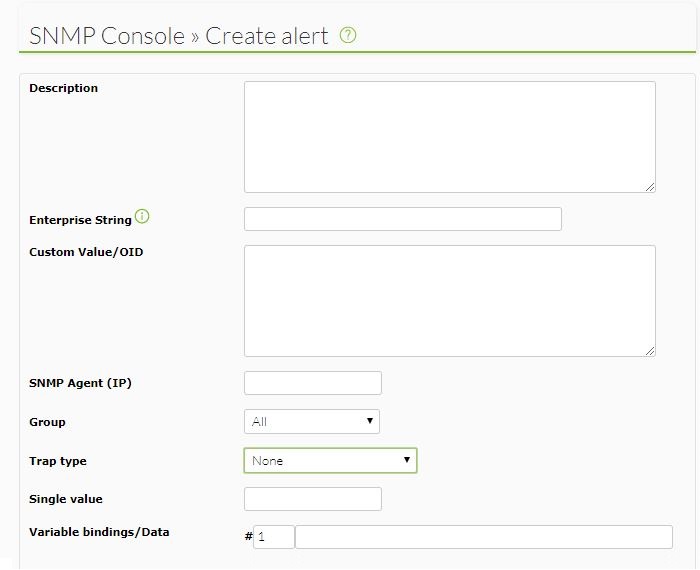Viewport: 700px width, 570px height.
Task: Click the Single value input field
Action: 312,499
